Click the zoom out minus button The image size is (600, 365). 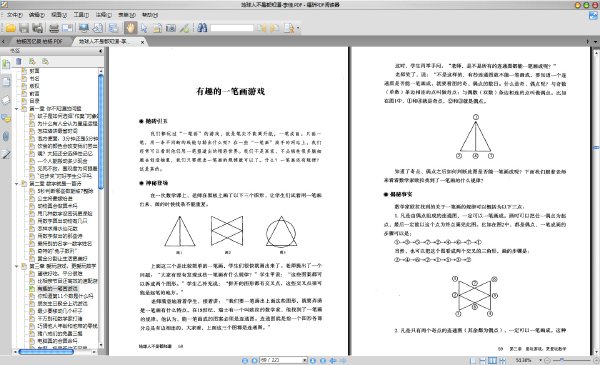coord(548,360)
